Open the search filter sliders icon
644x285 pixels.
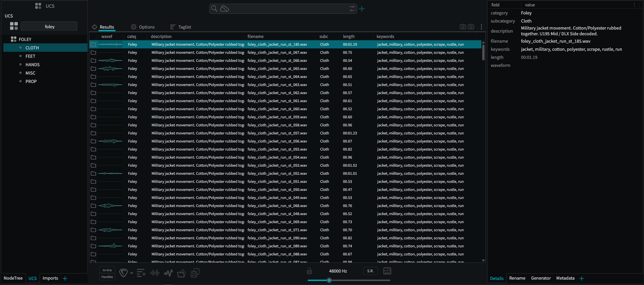click(x=352, y=8)
